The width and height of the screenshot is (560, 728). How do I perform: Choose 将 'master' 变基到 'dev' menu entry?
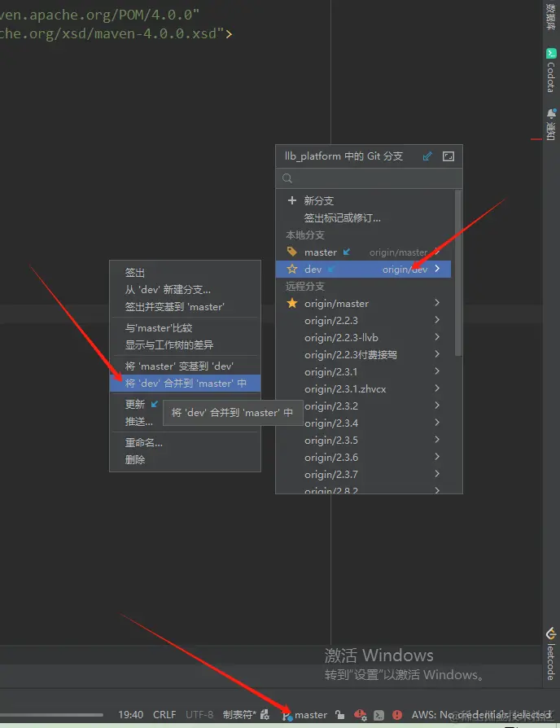(185, 366)
